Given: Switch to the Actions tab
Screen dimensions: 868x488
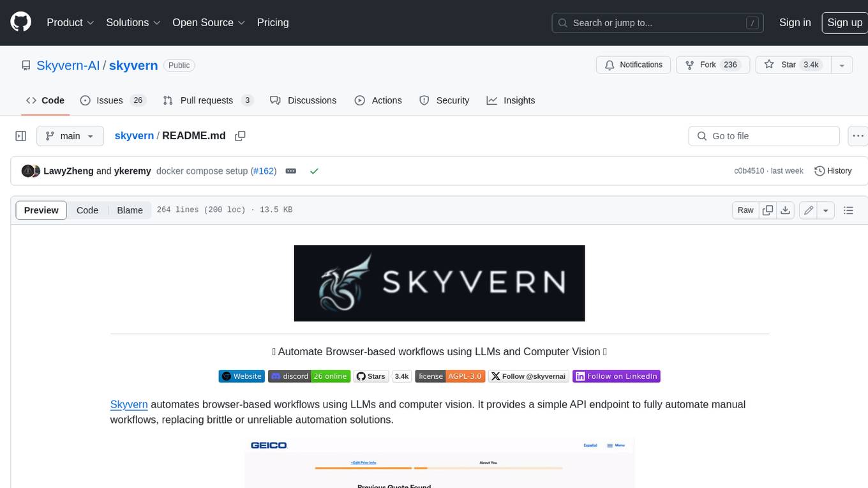Looking at the screenshot, I should pyautogui.click(x=378, y=100).
